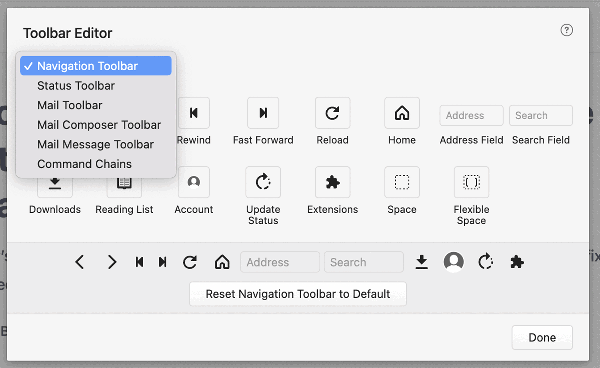The image size is (600, 368).
Task: Click the rewind button in the toolbar preview
Action: (x=140, y=262)
